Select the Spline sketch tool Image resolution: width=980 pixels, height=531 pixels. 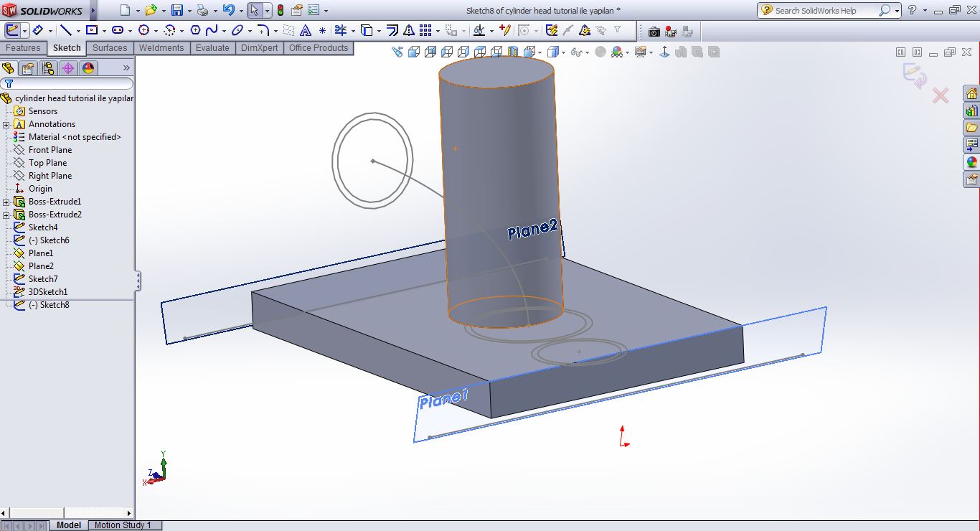pos(212,30)
